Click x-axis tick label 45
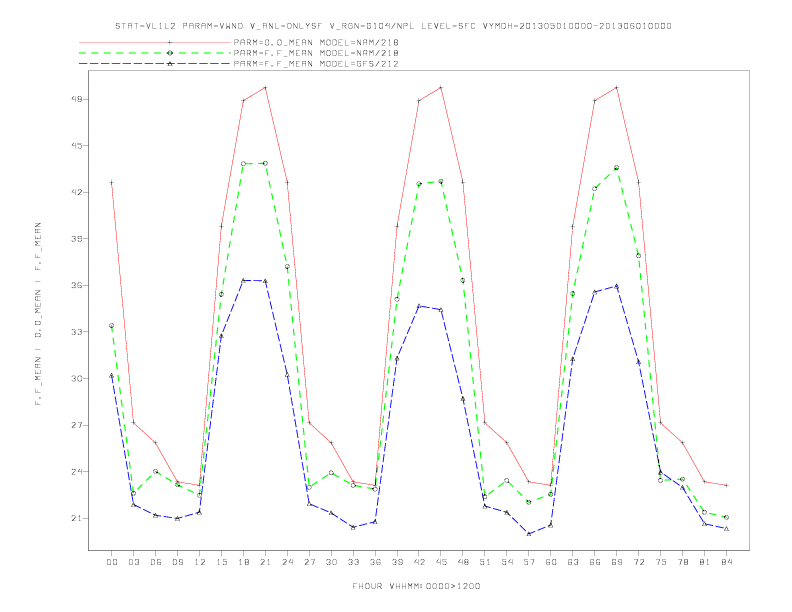Screen dimensions: 792x612 [441, 562]
